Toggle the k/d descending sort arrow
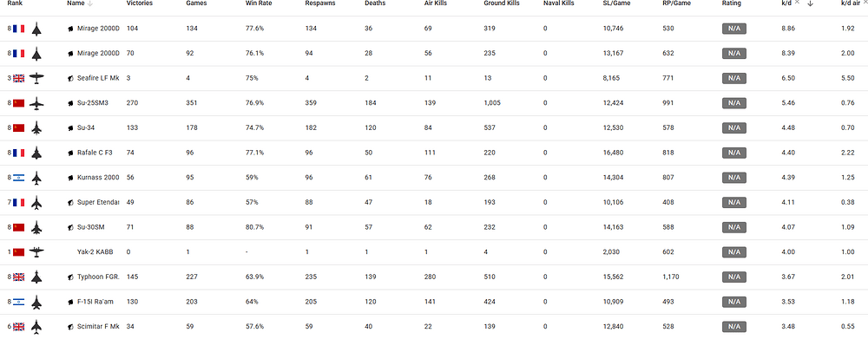The width and height of the screenshot is (868, 339). click(x=811, y=3)
